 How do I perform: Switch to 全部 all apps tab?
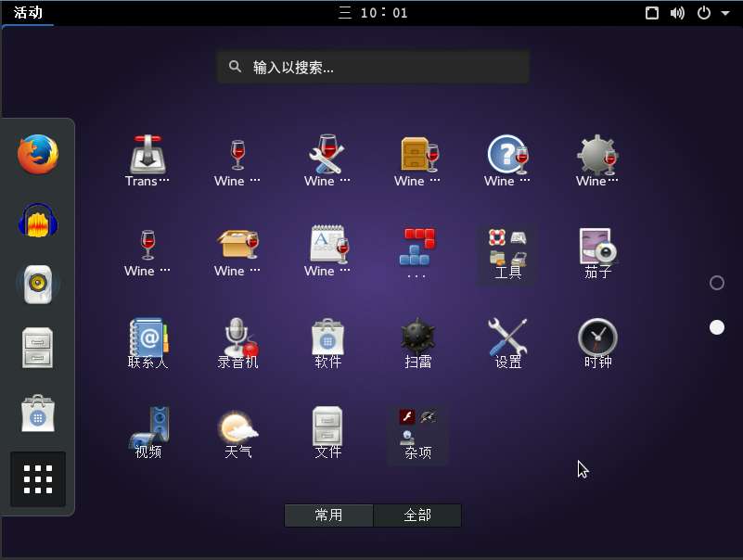tap(417, 515)
